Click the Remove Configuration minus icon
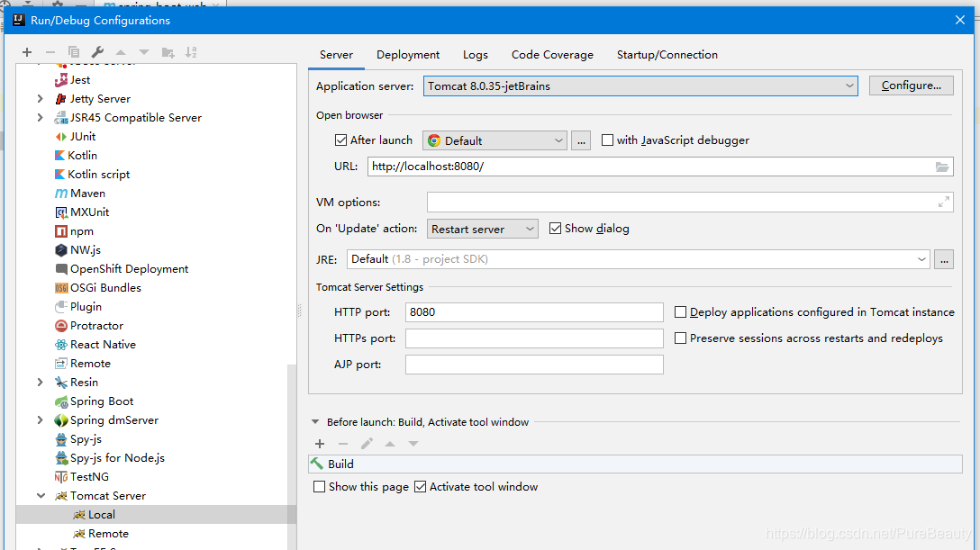This screenshot has height=550, width=980. pyautogui.click(x=50, y=52)
